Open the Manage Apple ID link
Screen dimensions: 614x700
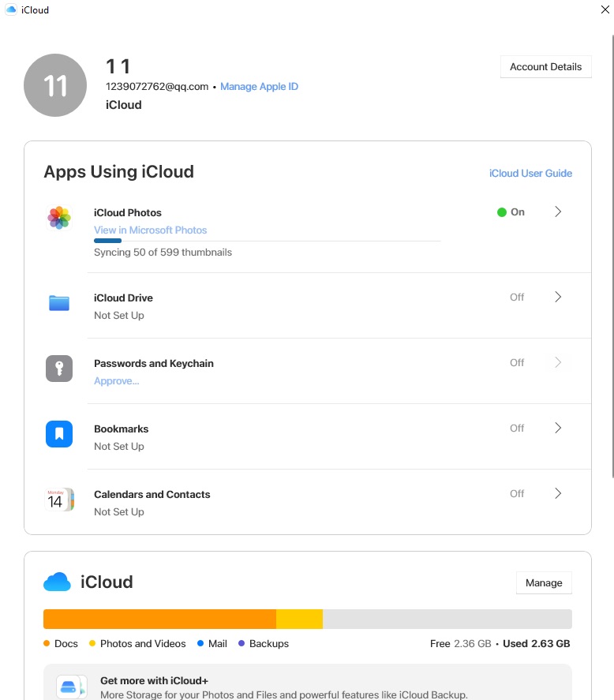(x=259, y=87)
